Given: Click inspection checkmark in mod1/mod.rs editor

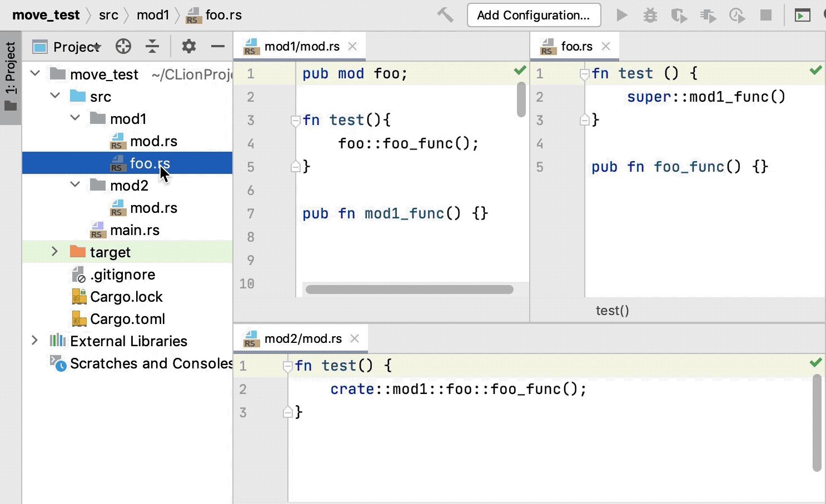Looking at the screenshot, I should click(520, 71).
